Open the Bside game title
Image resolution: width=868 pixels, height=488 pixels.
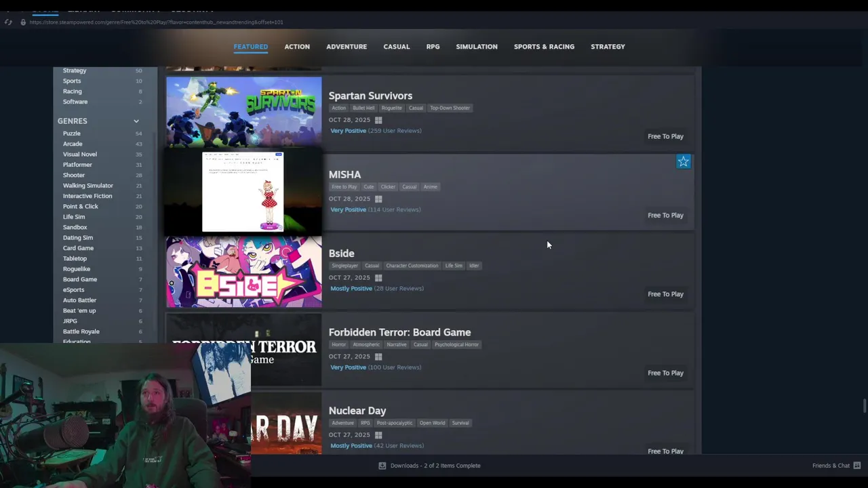click(x=341, y=253)
